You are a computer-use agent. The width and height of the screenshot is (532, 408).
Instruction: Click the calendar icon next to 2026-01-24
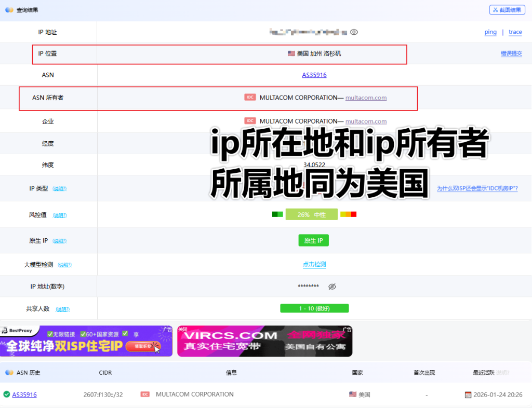468,395
